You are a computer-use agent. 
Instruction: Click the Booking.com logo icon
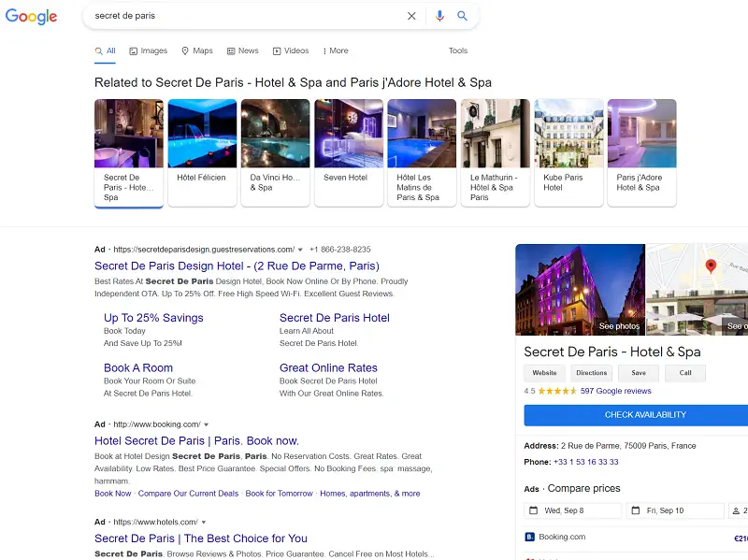tap(529, 537)
